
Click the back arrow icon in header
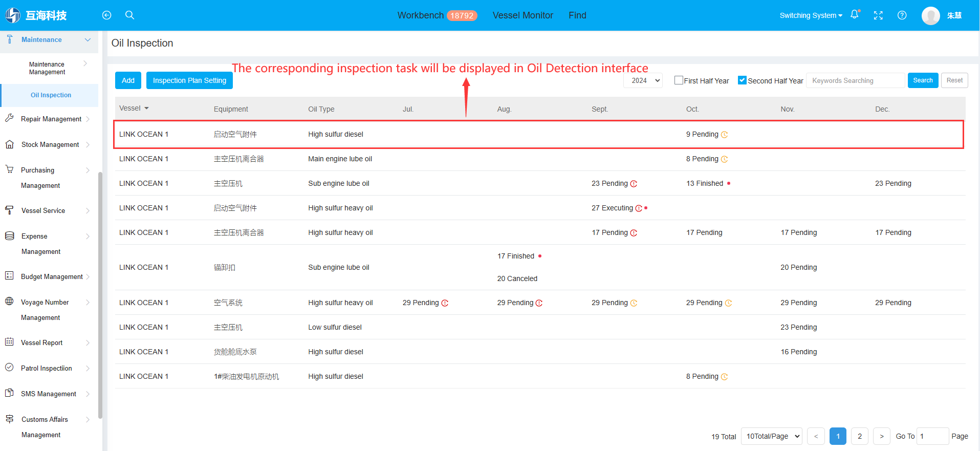click(x=106, y=15)
